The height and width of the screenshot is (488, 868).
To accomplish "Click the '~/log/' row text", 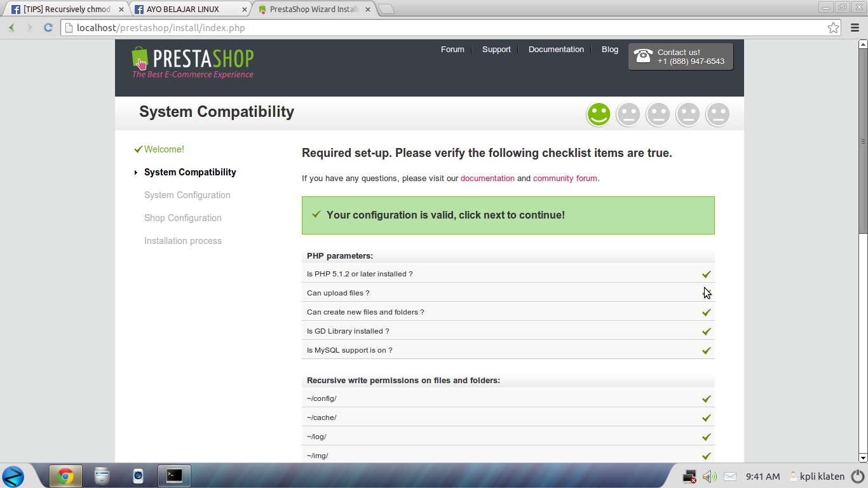I will [x=316, y=437].
